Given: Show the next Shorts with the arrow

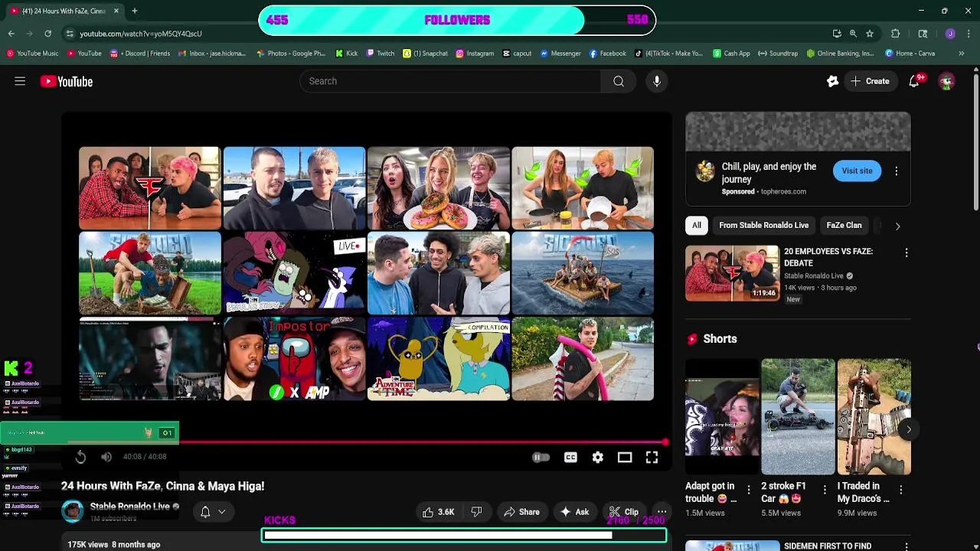Looking at the screenshot, I should pyautogui.click(x=909, y=429).
